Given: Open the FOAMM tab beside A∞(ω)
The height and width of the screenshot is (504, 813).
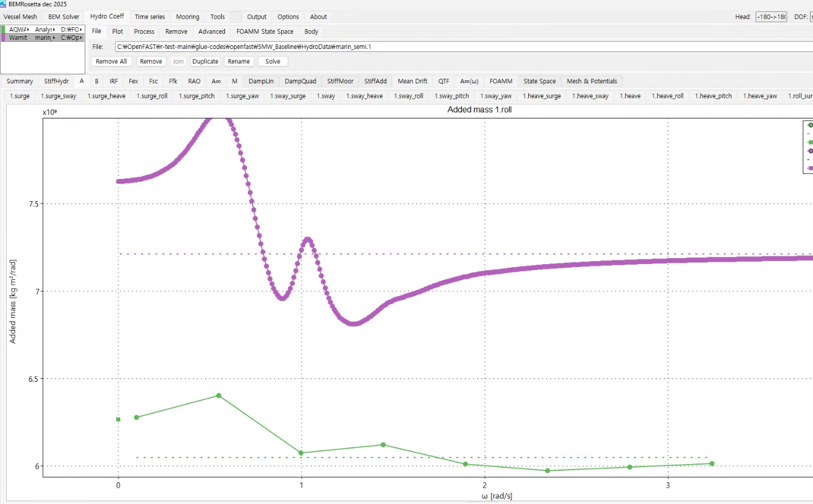Looking at the screenshot, I should (501, 81).
